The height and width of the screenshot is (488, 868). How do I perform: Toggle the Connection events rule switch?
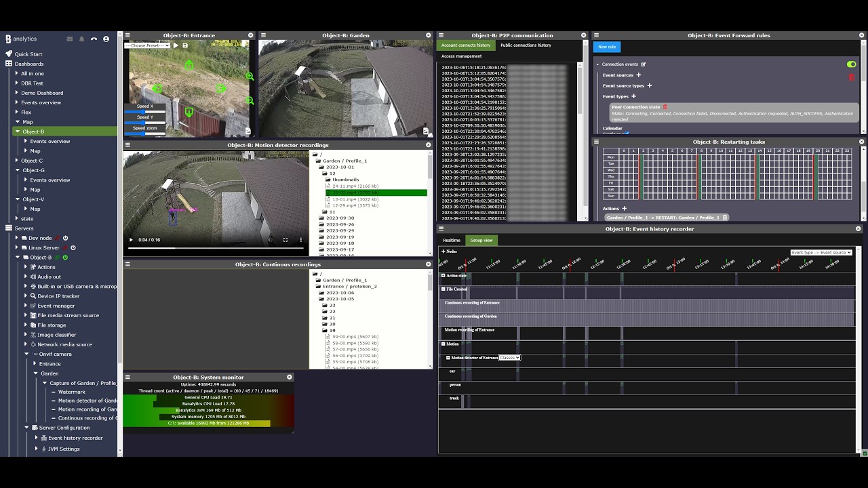click(852, 64)
